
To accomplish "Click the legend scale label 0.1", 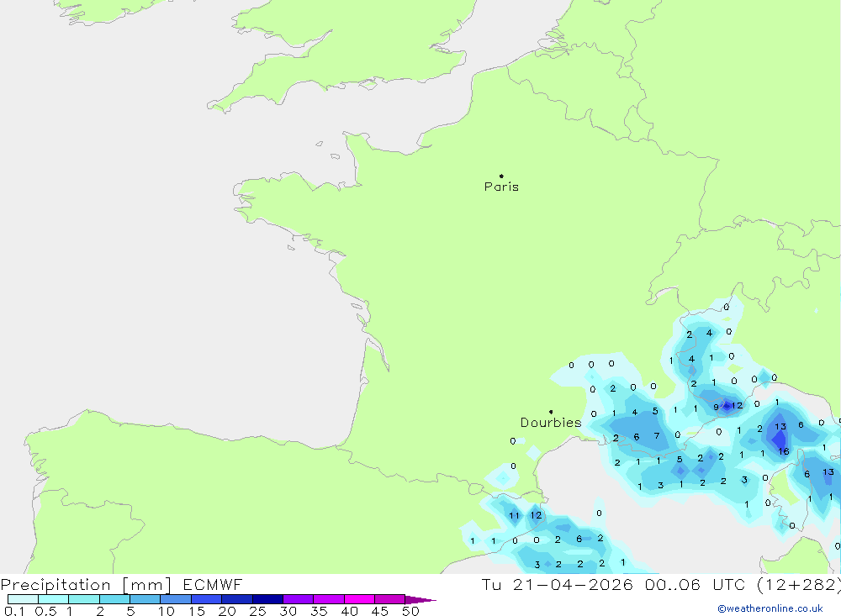I will click(14, 611).
